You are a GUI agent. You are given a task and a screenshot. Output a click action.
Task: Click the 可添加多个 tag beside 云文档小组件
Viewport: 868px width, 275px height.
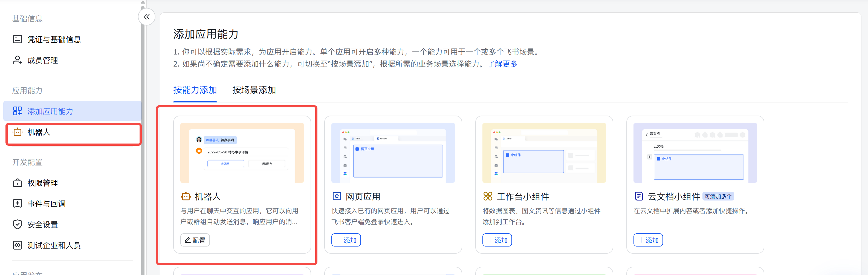(718, 196)
